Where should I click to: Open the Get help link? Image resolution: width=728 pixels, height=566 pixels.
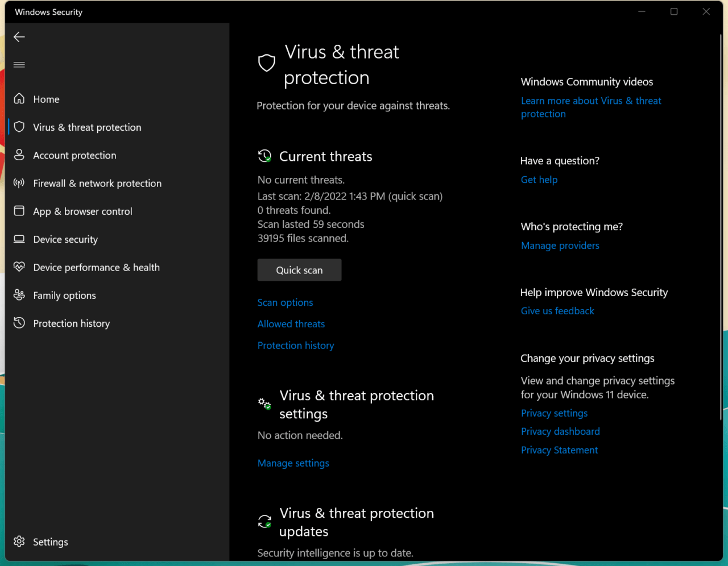[x=539, y=180]
